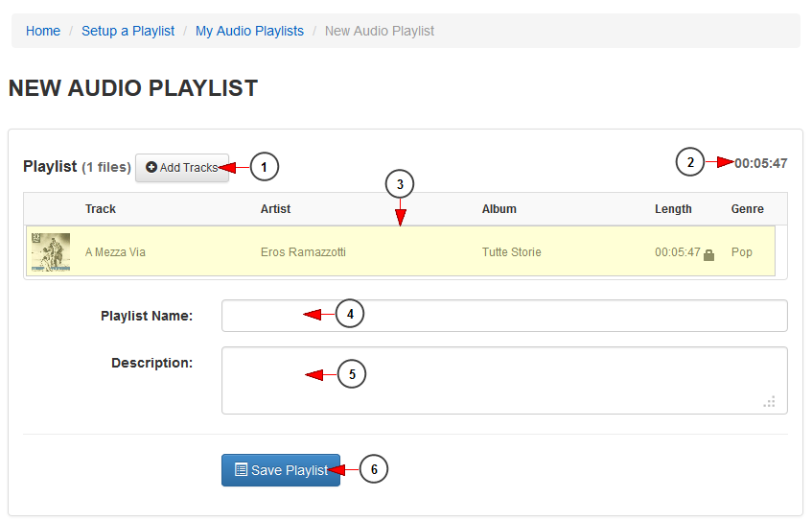Click the Add Tracks button
This screenshot has width=812, height=522.
coord(182,167)
